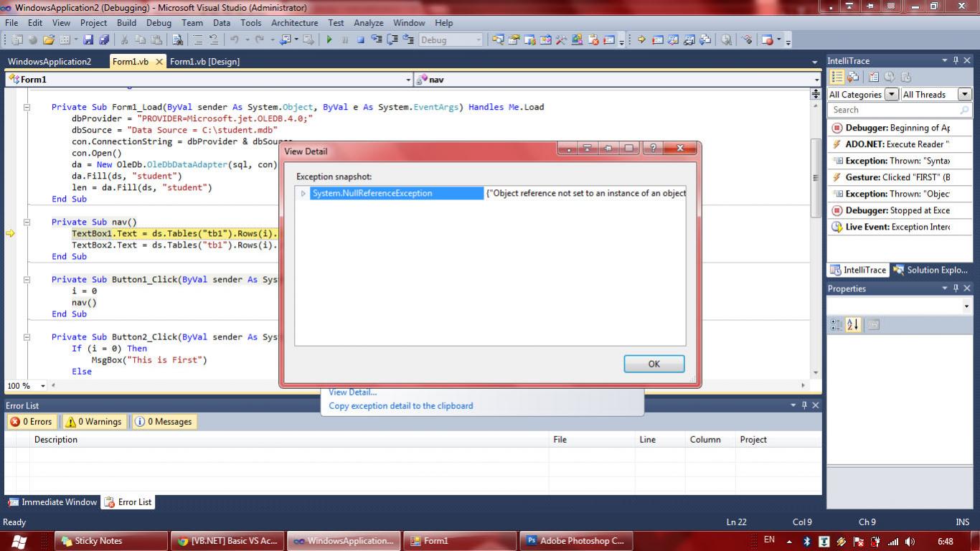The width and height of the screenshot is (980, 551).
Task: Pin the IntelliTrace panel with the pushpin icon
Action: (x=956, y=60)
